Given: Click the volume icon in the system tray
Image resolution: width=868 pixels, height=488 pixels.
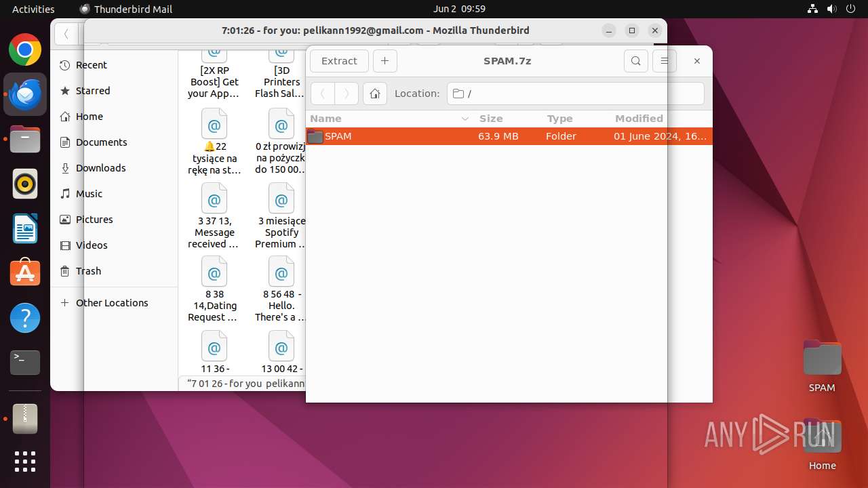Looking at the screenshot, I should [831, 9].
